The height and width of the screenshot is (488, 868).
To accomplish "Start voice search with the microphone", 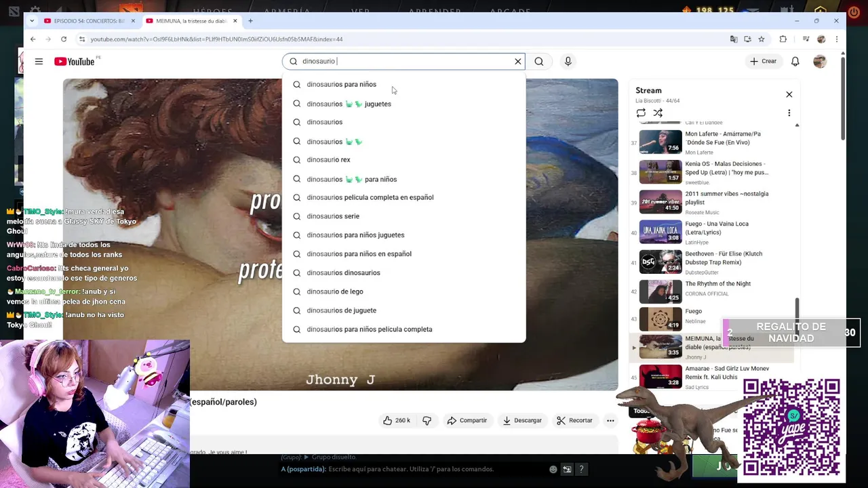I will click(x=568, y=62).
